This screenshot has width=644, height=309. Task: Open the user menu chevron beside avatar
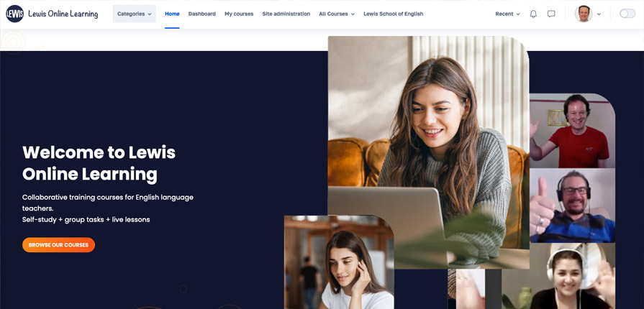(x=599, y=14)
